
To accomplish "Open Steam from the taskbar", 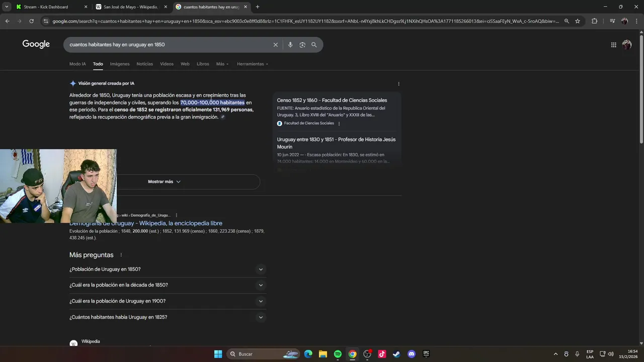I will click(x=396, y=354).
